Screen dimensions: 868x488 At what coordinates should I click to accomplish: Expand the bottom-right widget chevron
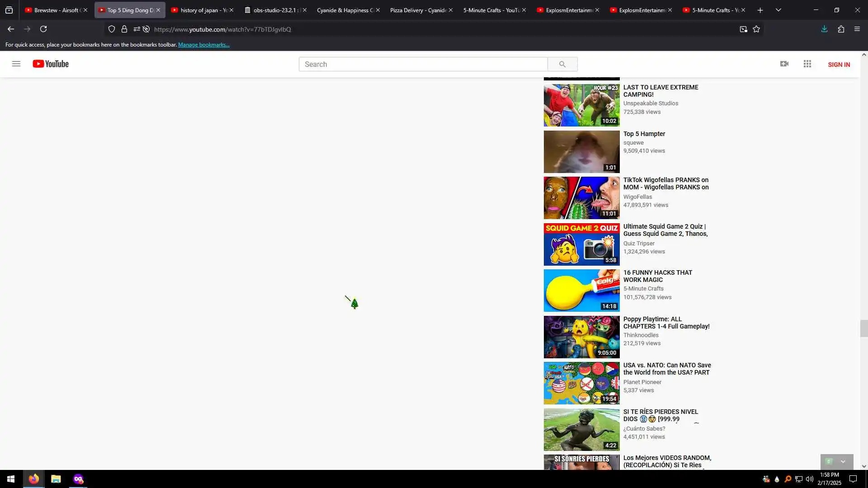click(x=843, y=461)
